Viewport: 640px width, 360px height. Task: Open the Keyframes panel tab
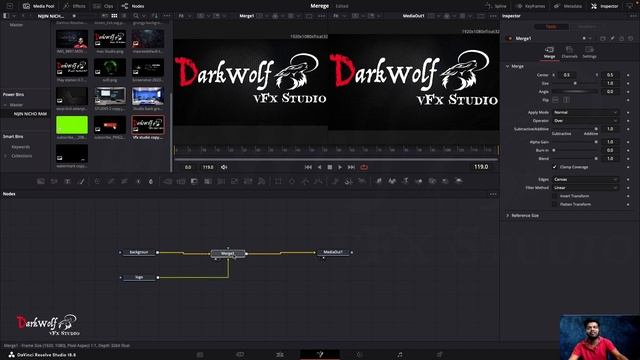pos(531,6)
